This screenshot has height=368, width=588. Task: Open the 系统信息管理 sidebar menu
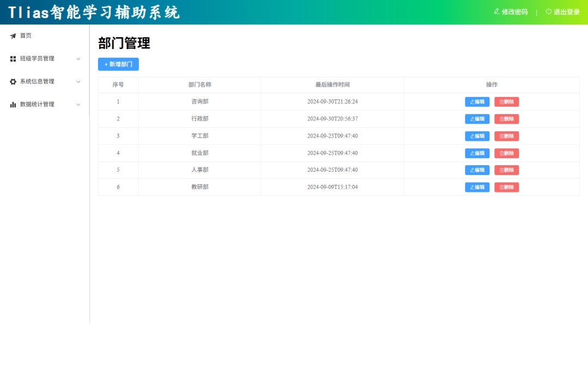coord(45,82)
